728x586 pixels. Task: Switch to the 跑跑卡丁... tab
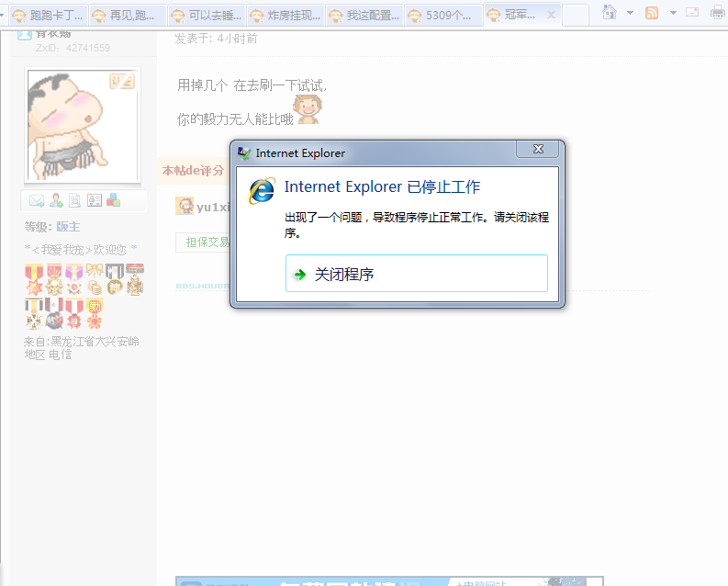coord(49,16)
